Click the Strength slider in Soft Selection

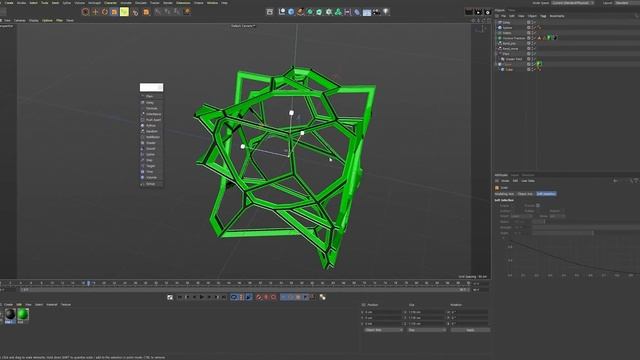pyautogui.click(x=586, y=227)
